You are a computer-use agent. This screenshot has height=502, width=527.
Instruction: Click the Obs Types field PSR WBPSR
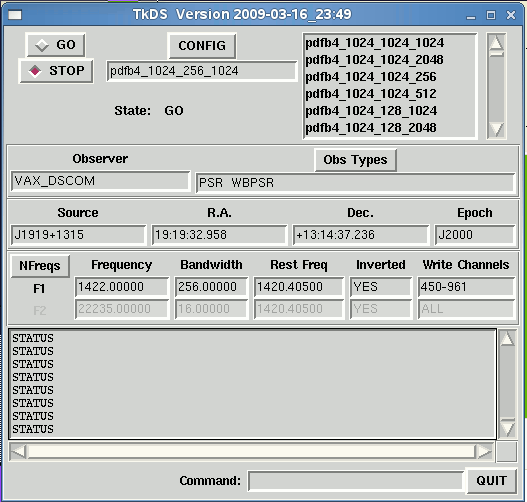[x=355, y=183]
